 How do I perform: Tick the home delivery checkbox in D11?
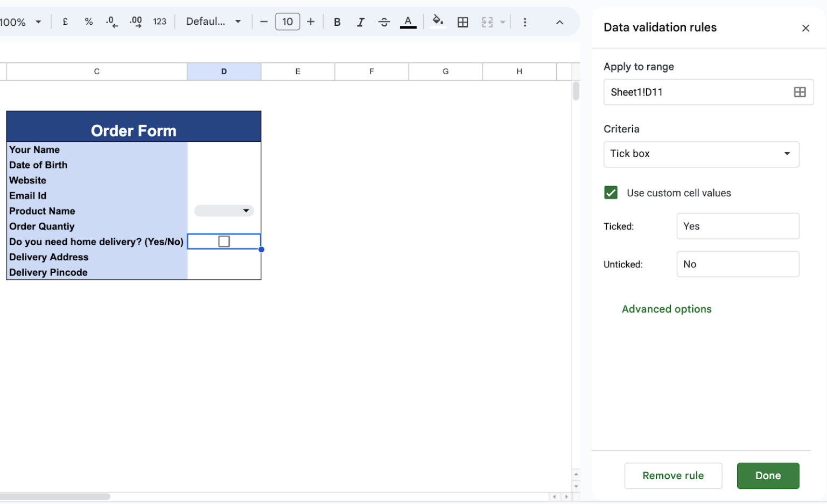pos(223,241)
